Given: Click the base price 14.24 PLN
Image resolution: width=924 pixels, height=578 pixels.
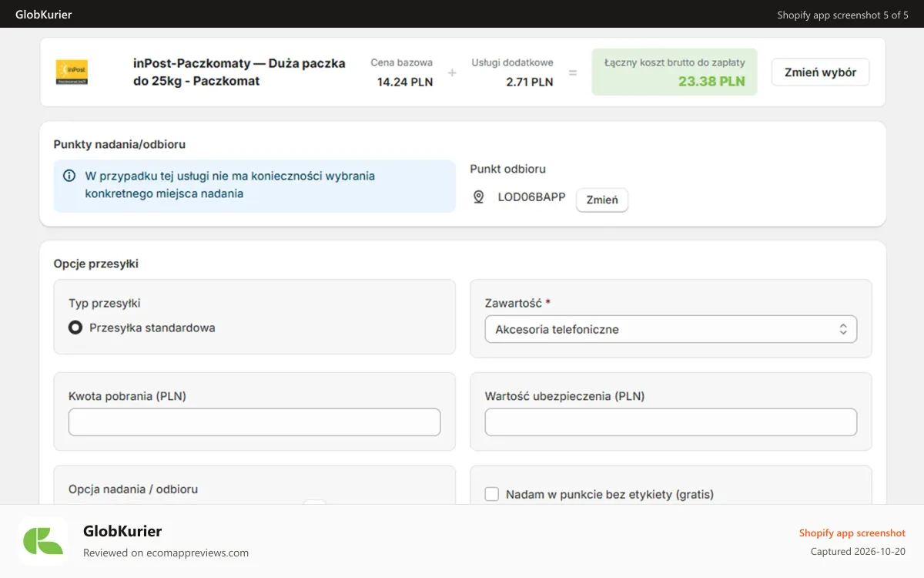Looking at the screenshot, I should (405, 82).
